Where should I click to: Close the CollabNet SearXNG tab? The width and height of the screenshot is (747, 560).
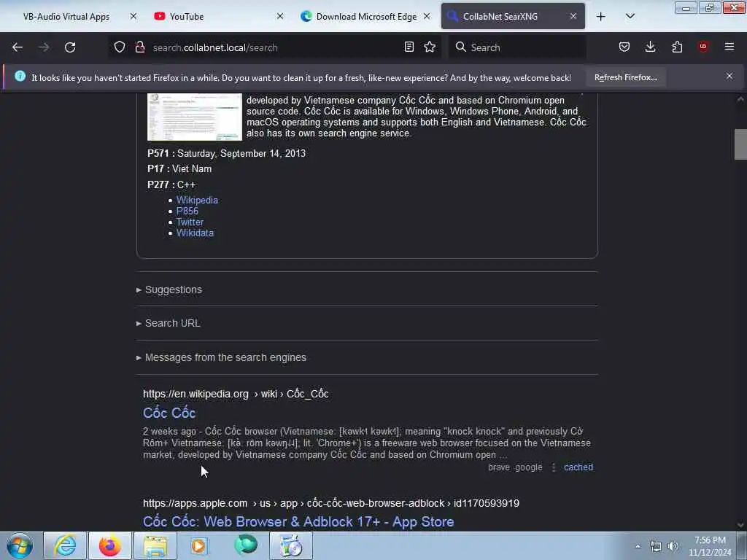tap(573, 17)
